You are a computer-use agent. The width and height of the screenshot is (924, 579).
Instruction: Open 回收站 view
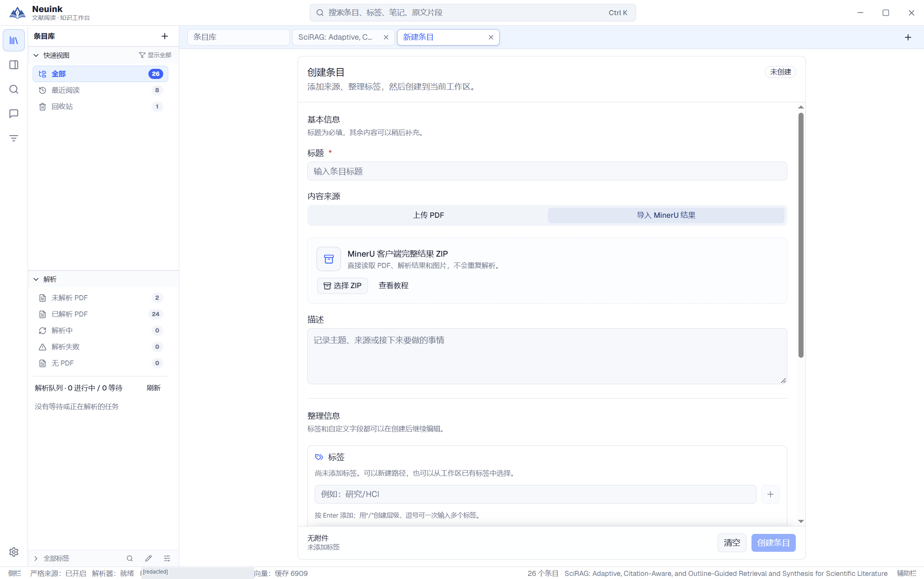point(100,107)
